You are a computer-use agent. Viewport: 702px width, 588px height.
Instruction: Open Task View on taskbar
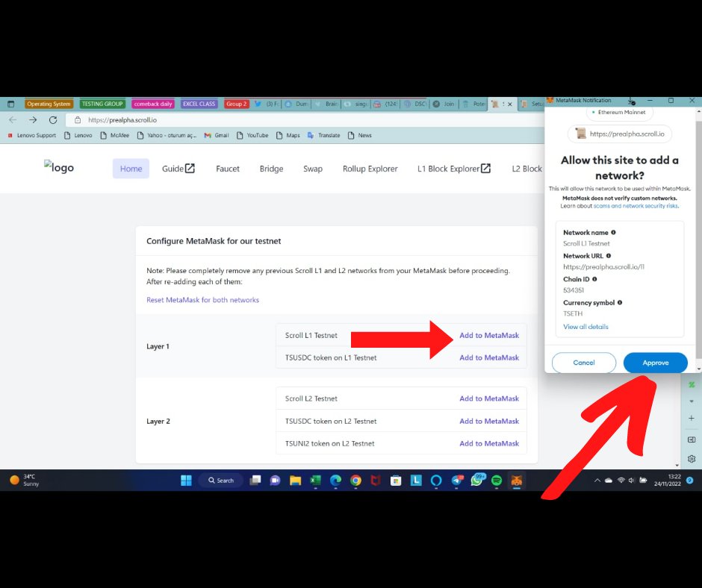point(255,481)
